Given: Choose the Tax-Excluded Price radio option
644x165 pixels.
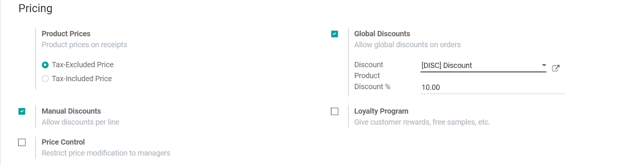Looking at the screenshot, I should pos(45,65).
